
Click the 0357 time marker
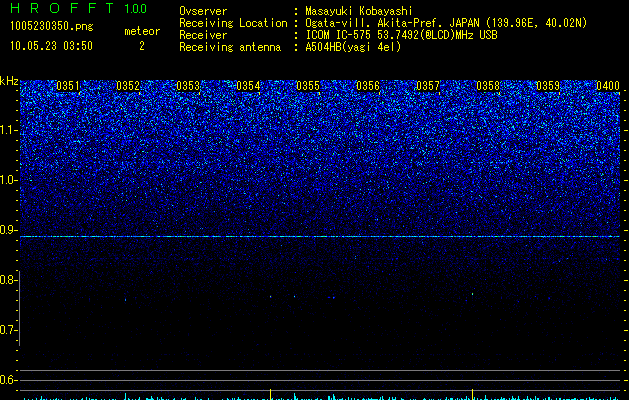[428, 86]
